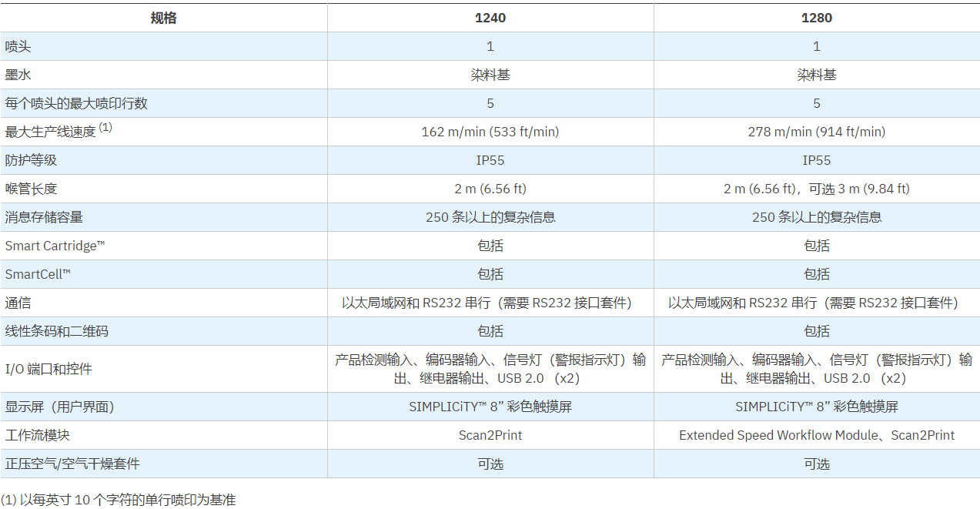This screenshot has width=980, height=509.
Task: Select the 1240 column header
Action: click(490, 18)
